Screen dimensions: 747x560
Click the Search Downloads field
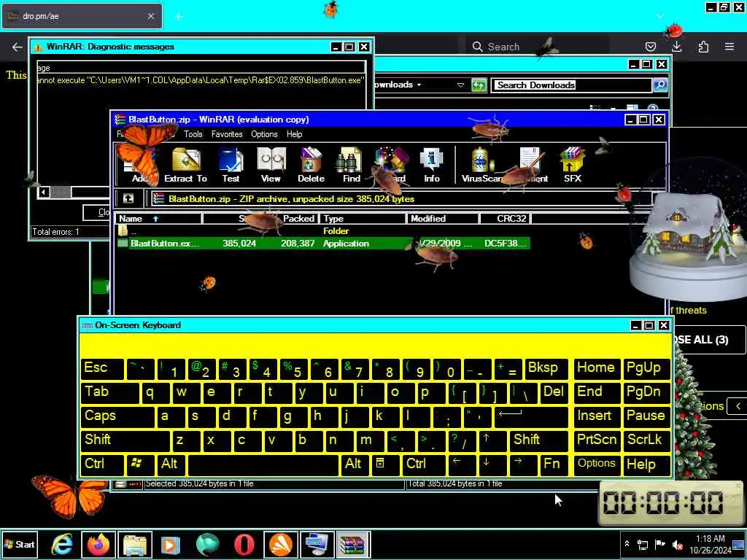[x=570, y=85]
